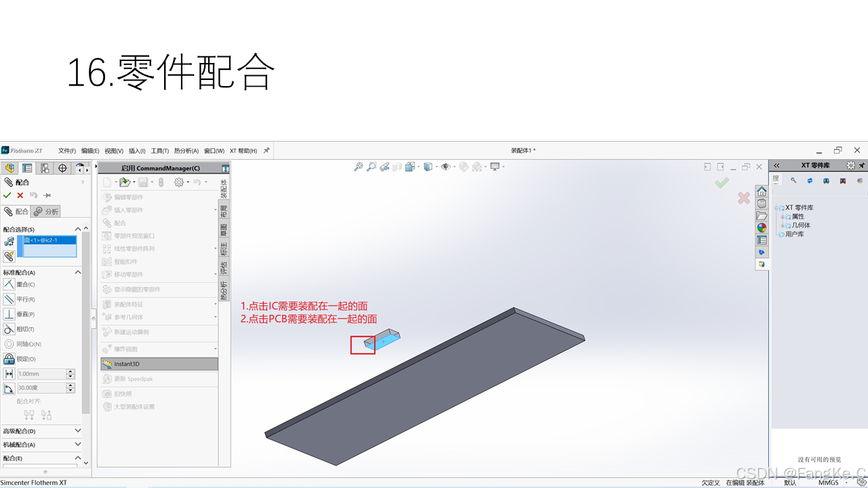Open the ConfigurationManager tab icon
Screen dimensions: 868x488
point(45,168)
